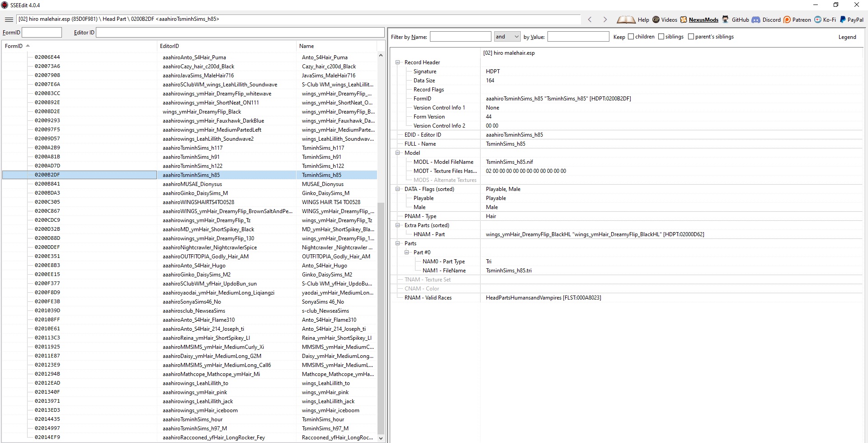Collapse the DATA - Flags node
Image resolution: width=868 pixels, height=443 pixels.
pos(398,189)
